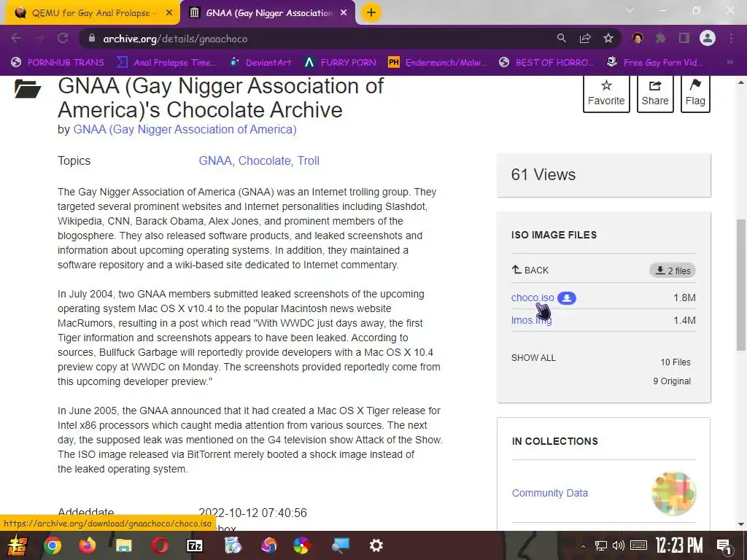
Task: Open the GNAA topic link
Action: (215, 161)
